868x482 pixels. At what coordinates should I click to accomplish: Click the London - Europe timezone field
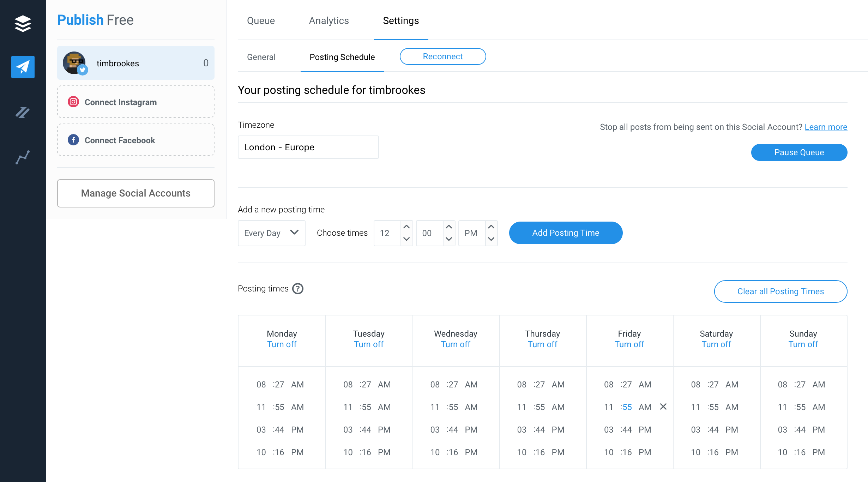[308, 147]
